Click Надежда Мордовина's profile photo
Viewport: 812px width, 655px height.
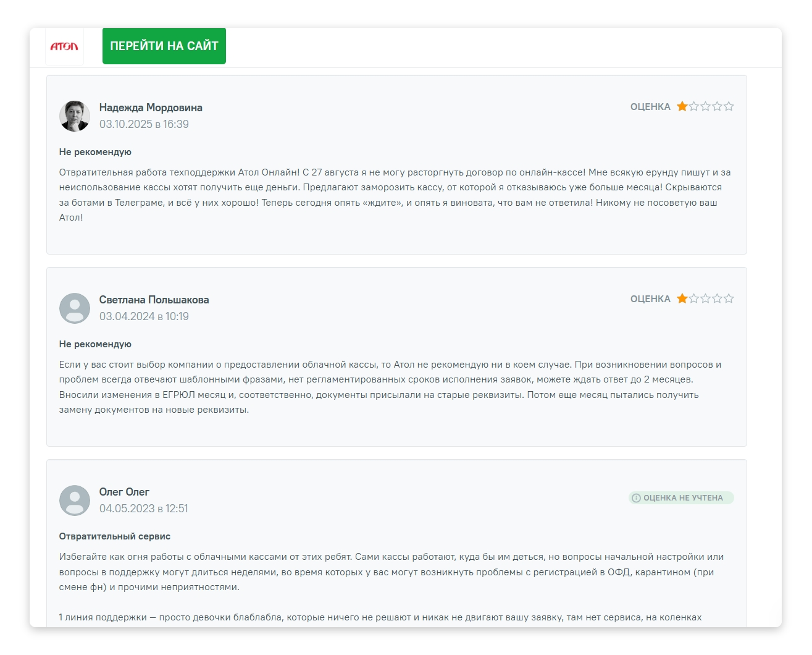pos(75,116)
